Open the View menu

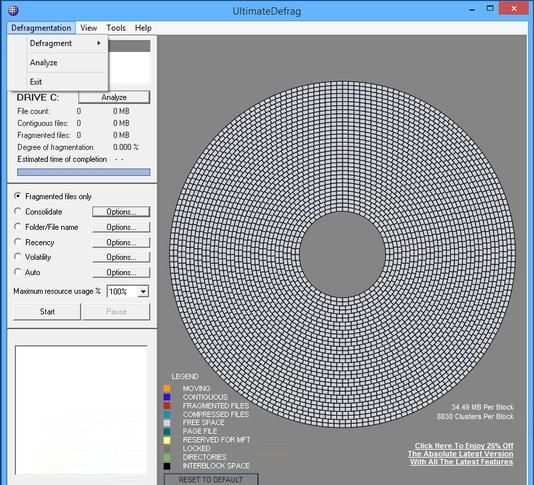[89, 28]
